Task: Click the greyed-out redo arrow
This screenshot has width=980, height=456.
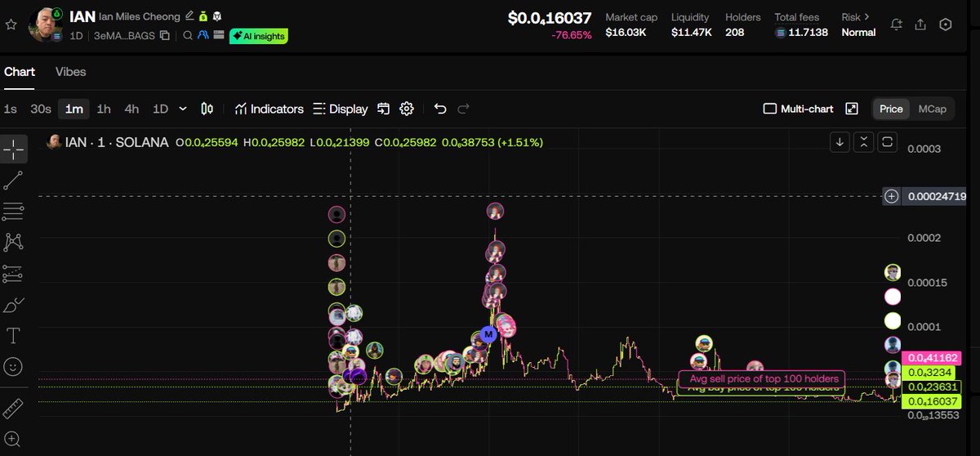Action: (x=463, y=109)
